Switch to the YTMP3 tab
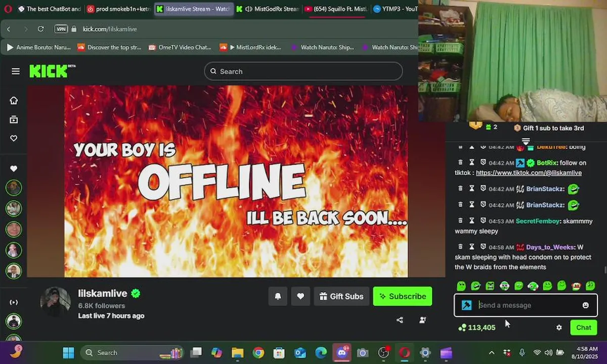 coord(395,9)
